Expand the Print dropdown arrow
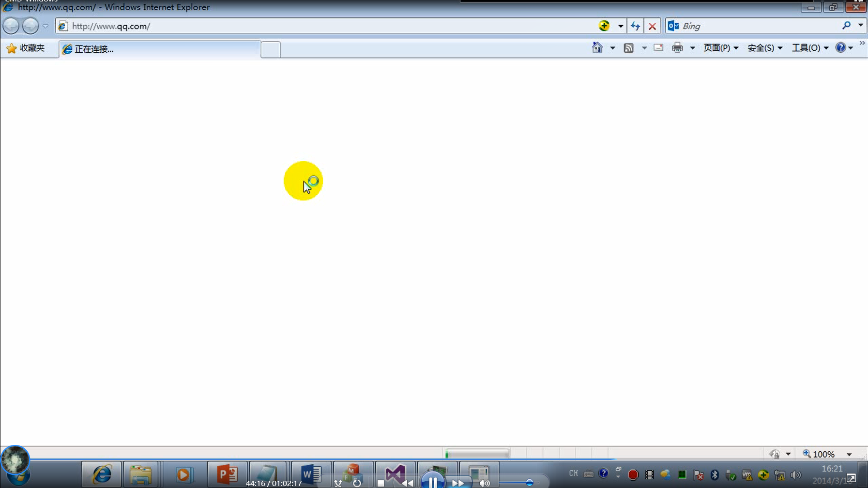The width and height of the screenshot is (868, 488). pos(692,48)
